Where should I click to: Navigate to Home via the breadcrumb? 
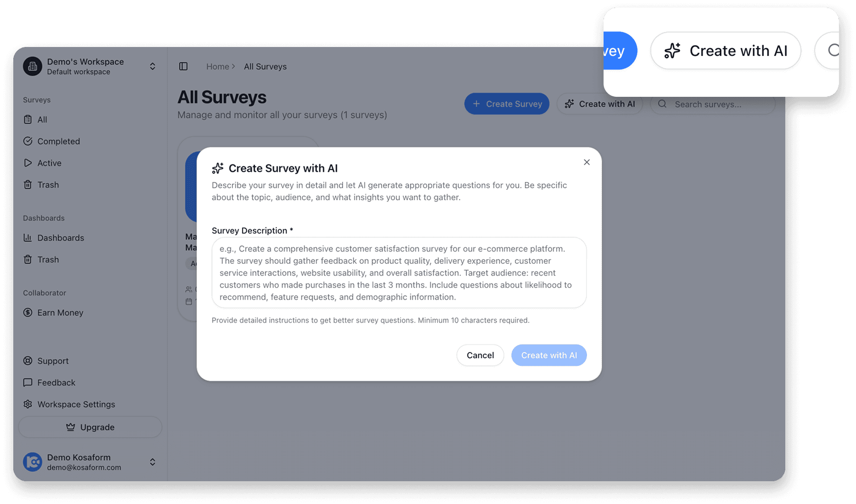tap(217, 66)
